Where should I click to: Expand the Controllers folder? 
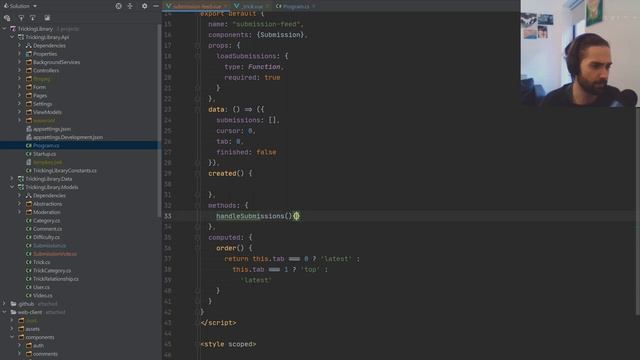pos(19,70)
